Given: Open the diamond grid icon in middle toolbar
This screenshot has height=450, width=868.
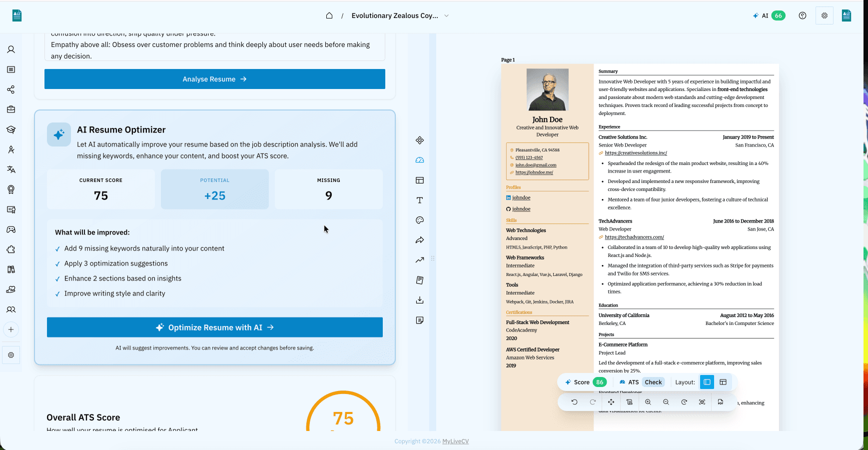Looking at the screenshot, I should pyautogui.click(x=420, y=140).
